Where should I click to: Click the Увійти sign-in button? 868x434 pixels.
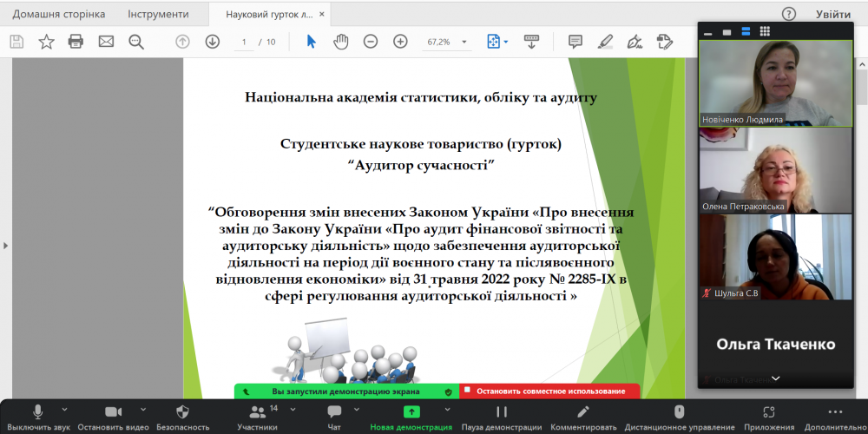[x=832, y=14]
